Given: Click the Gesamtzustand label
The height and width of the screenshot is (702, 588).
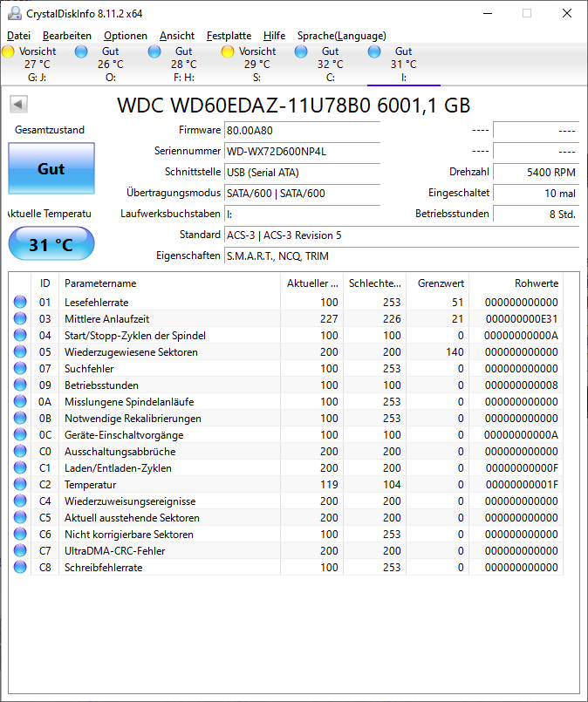Looking at the screenshot, I should pyautogui.click(x=50, y=130).
